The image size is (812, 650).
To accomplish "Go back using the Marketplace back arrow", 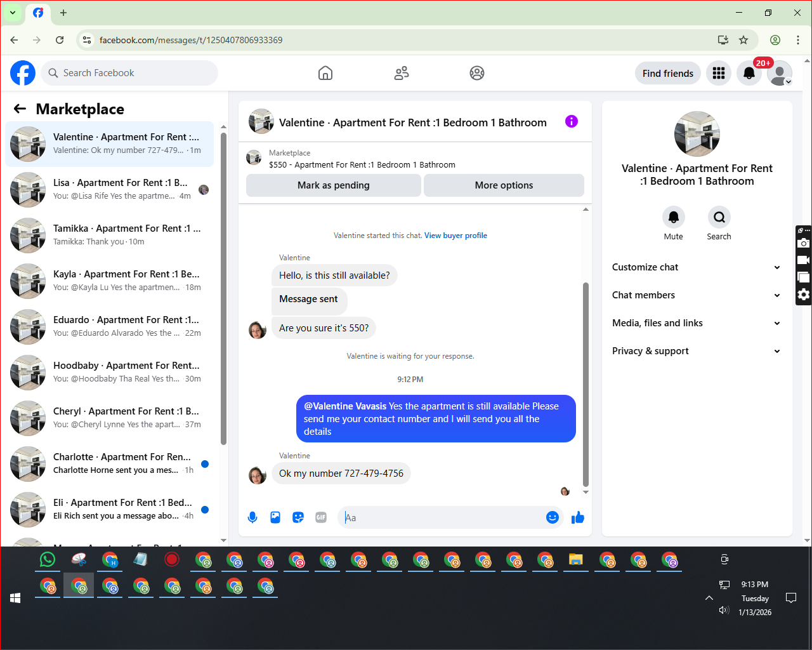I will point(20,109).
